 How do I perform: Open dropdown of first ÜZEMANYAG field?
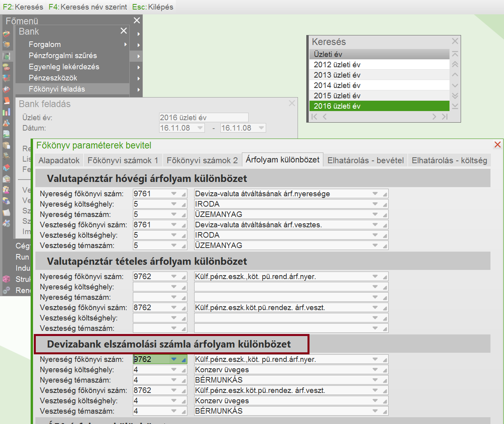pyautogui.click(x=375, y=214)
